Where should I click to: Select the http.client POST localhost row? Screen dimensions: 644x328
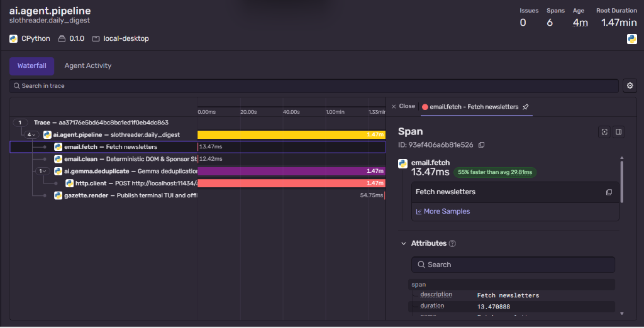click(197, 183)
